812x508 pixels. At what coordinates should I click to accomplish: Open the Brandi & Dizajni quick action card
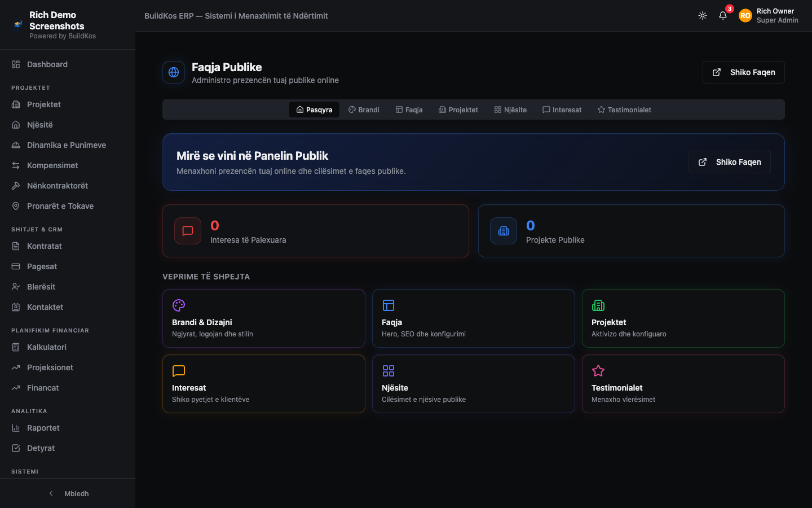tap(264, 318)
